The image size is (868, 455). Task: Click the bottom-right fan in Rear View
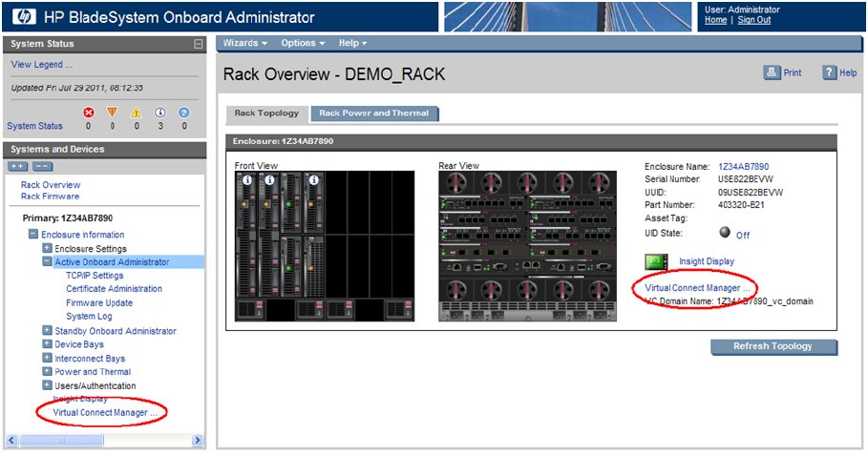[599, 290]
